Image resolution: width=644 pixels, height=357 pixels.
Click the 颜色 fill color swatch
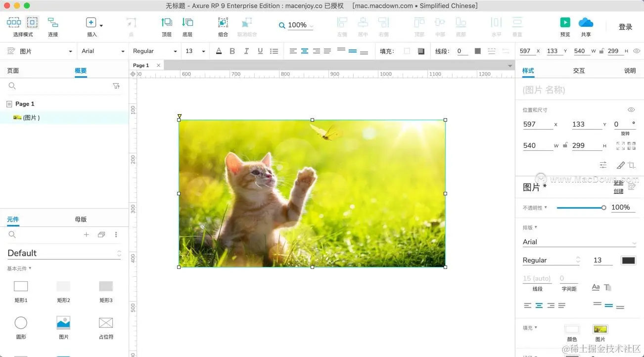click(x=572, y=329)
